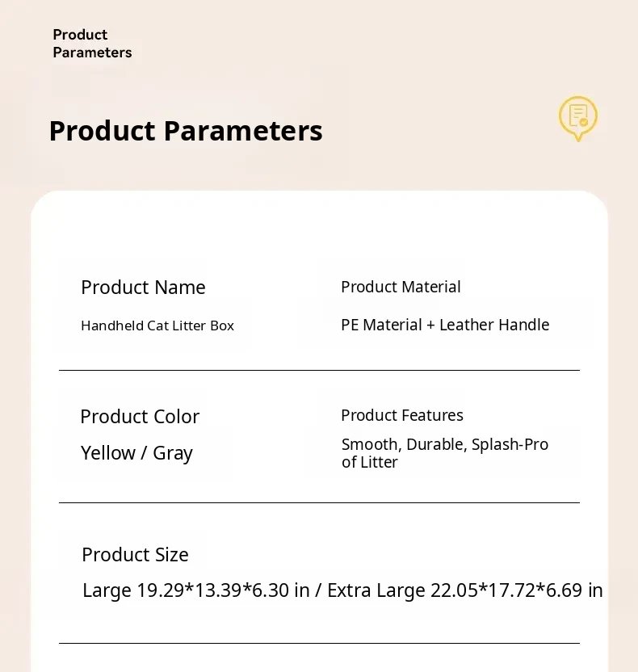Click the divider line below Product Size row
Screen dimensions: 638x672
pos(319,643)
